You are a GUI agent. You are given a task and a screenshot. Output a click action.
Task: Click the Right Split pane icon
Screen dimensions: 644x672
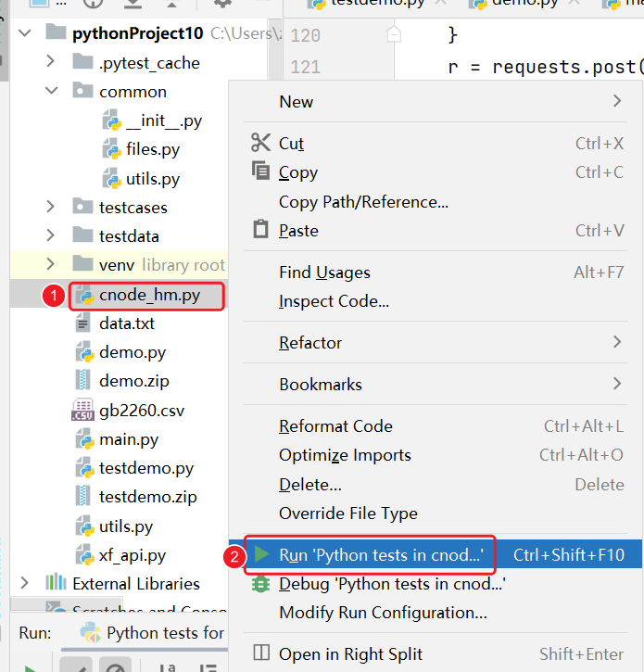pos(261,653)
